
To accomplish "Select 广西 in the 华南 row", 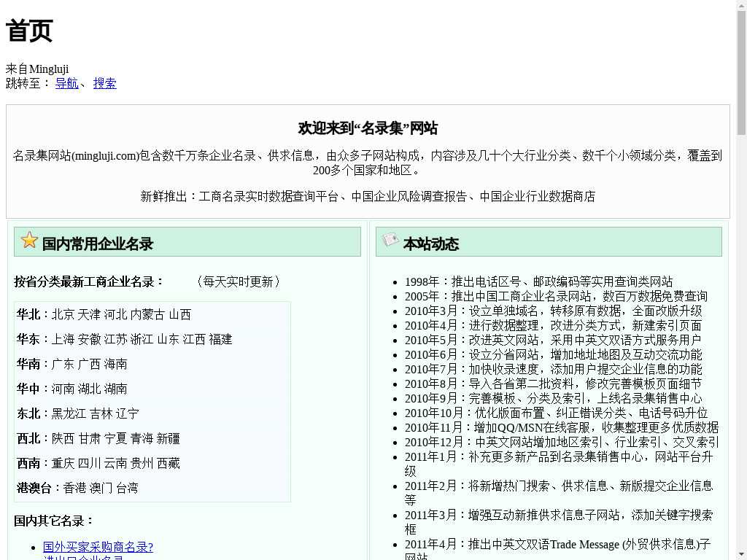I will 89,364.
